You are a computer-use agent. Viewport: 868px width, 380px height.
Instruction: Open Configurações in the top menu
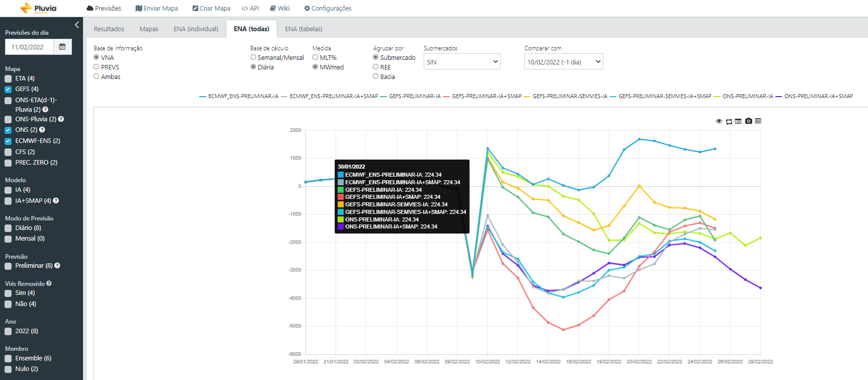click(328, 9)
